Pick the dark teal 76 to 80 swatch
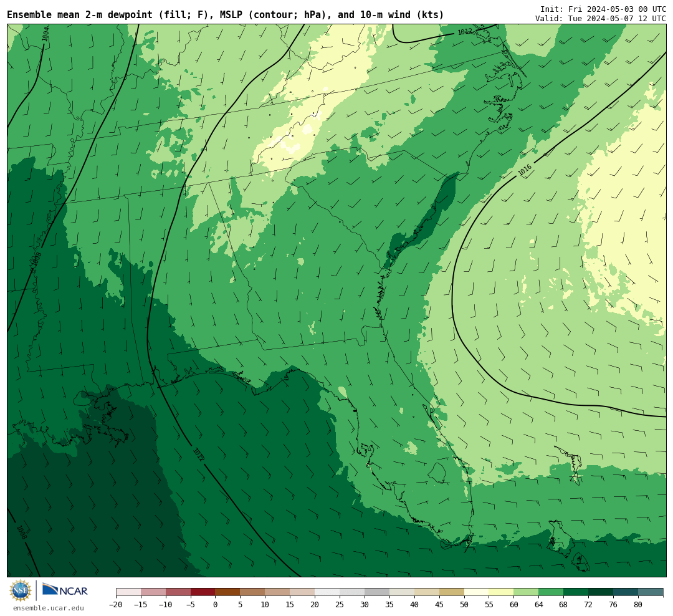The image size is (673, 616). [x=626, y=592]
